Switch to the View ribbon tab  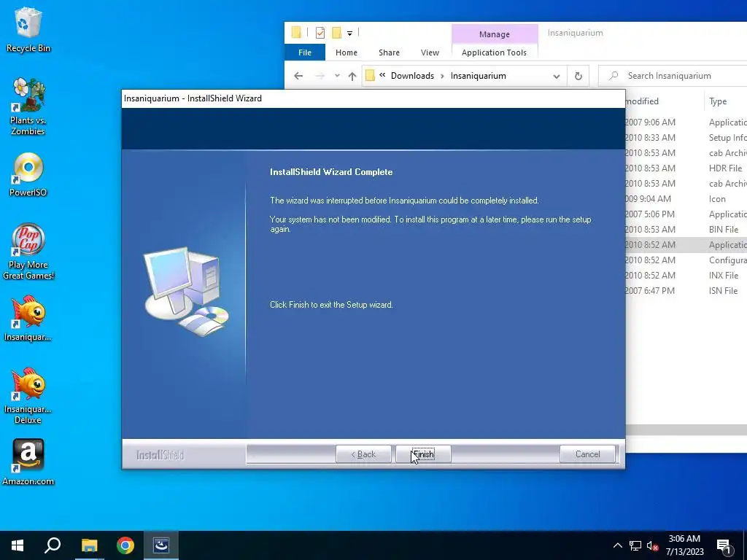430,52
